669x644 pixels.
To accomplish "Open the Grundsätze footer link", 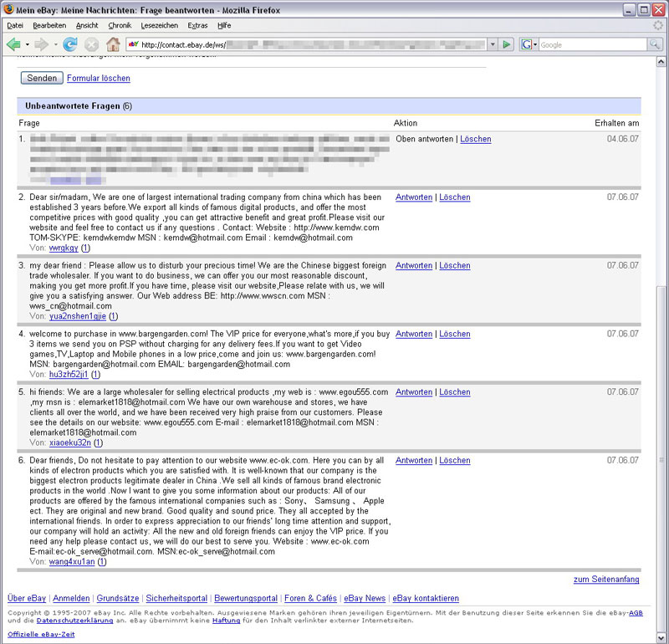I will pyautogui.click(x=118, y=598).
